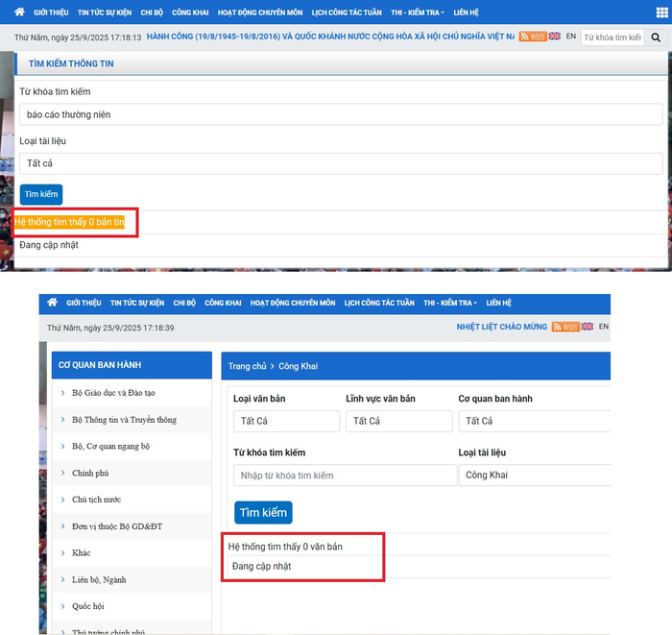The height and width of the screenshot is (635, 672).
Task: Open 'TIN TỨC SỰ KIỆN' in the top menu
Action: [x=105, y=12]
